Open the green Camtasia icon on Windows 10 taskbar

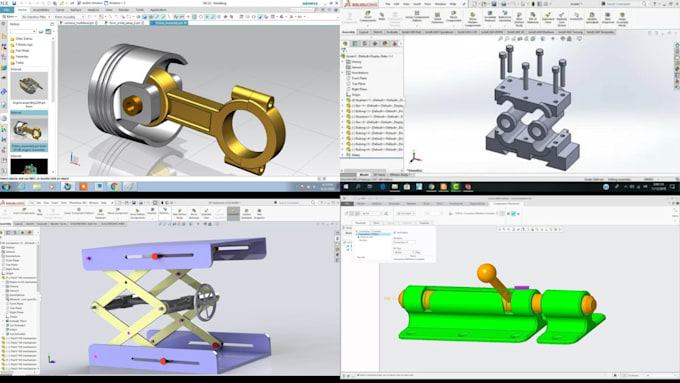coord(455,187)
